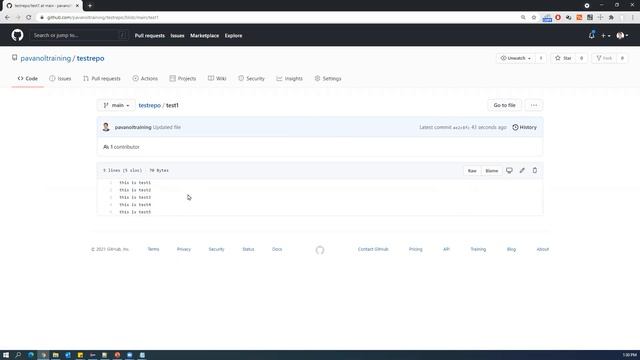Open the Updated file commit message
The height and width of the screenshot is (360, 640).
[x=167, y=127]
